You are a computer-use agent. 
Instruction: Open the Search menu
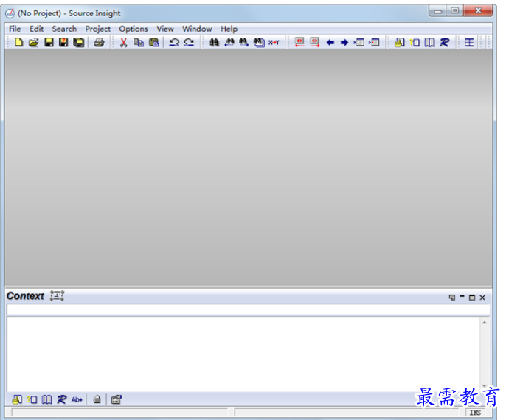point(64,29)
